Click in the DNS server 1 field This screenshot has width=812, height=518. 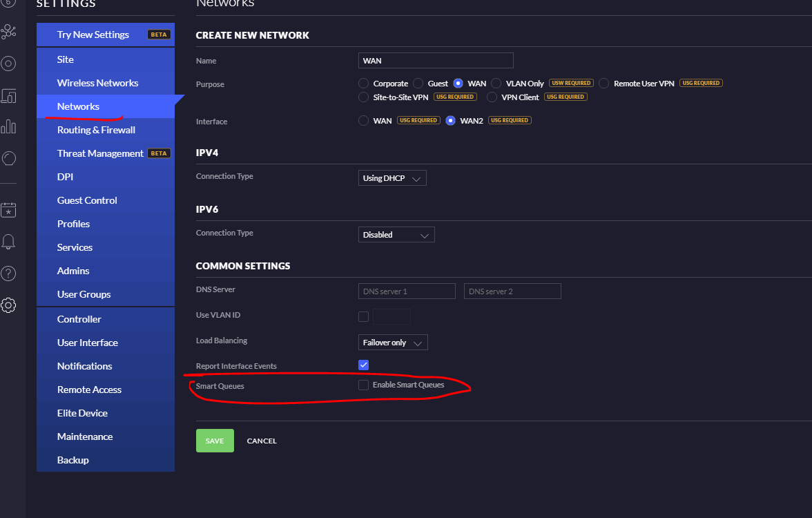pos(407,291)
